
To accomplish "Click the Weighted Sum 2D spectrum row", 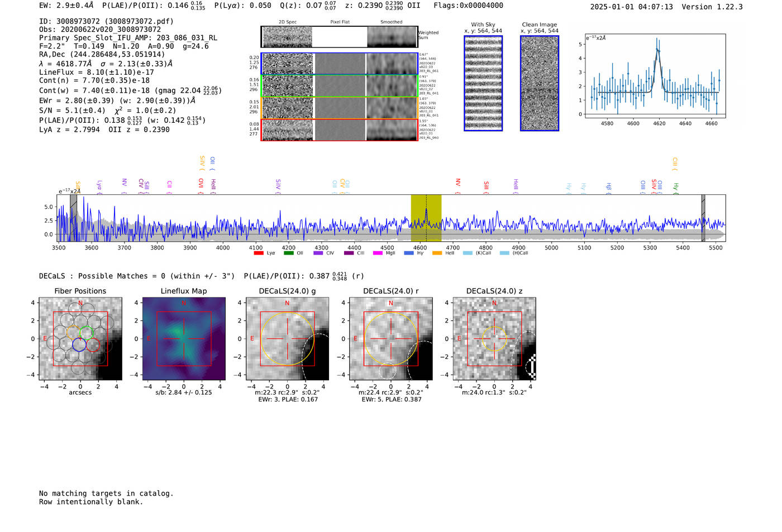I will [340, 37].
